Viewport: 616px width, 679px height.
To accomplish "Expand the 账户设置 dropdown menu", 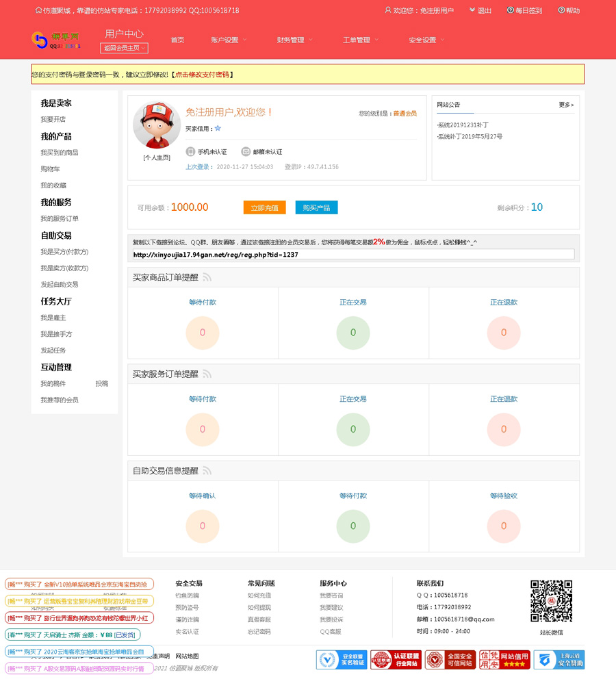I will [229, 40].
